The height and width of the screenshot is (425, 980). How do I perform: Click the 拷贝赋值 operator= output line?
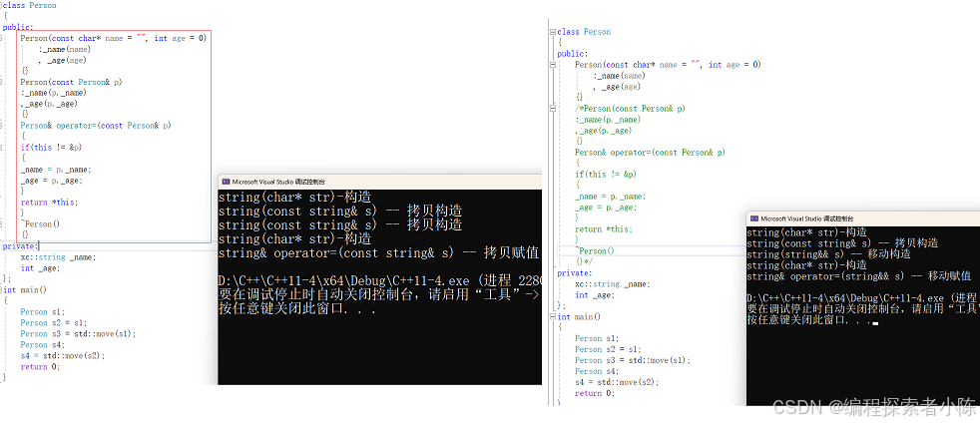pyautogui.click(x=379, y=252)
